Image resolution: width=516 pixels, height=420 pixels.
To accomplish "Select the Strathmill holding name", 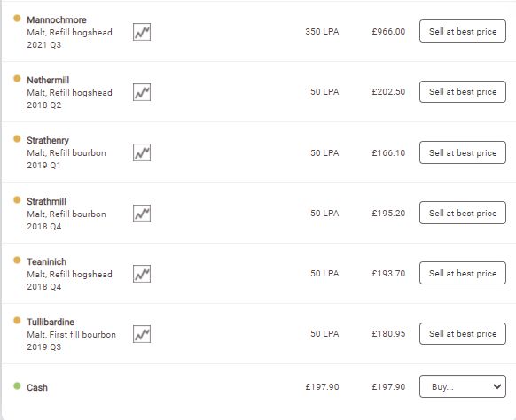I will (x=46, y=201).
